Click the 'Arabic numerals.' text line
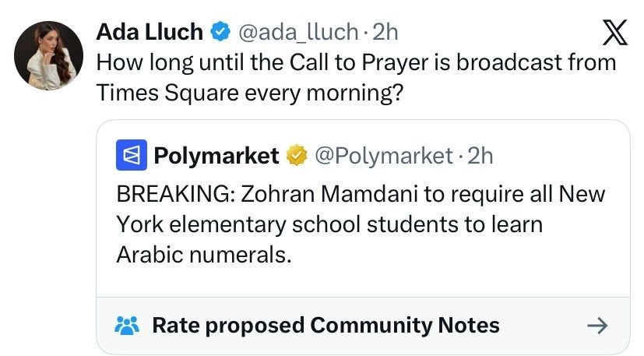Image resolution: width=644 pixels, height=356 pixels. (204, 255)
